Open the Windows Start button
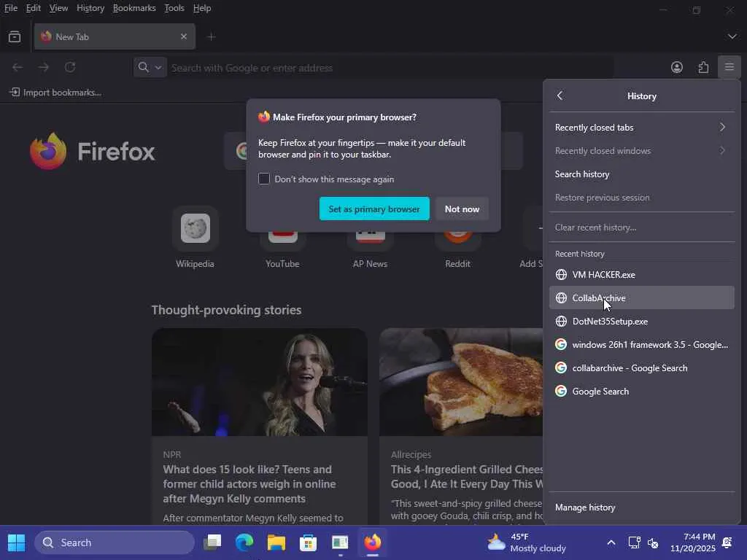 coord(17,542)
